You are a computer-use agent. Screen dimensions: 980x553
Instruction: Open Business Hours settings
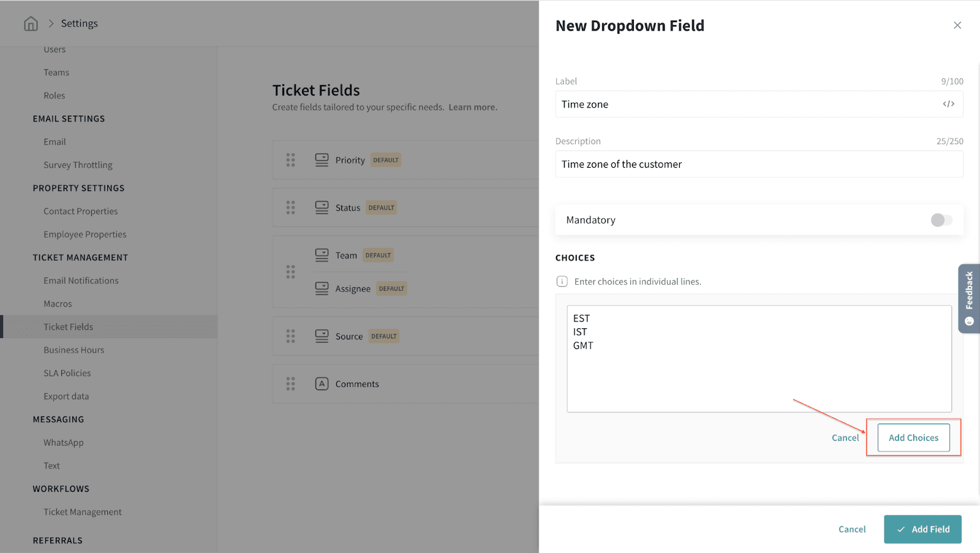73,350
